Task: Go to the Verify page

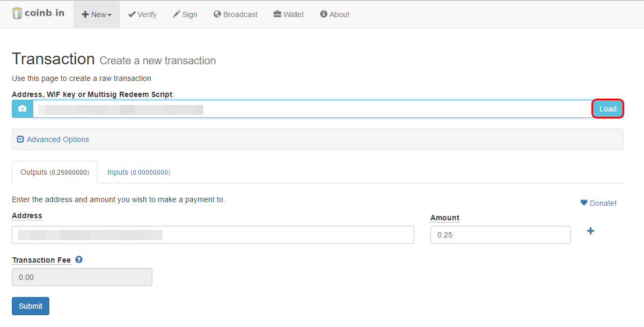Action: pyautogui.click(x=142, y=14)
